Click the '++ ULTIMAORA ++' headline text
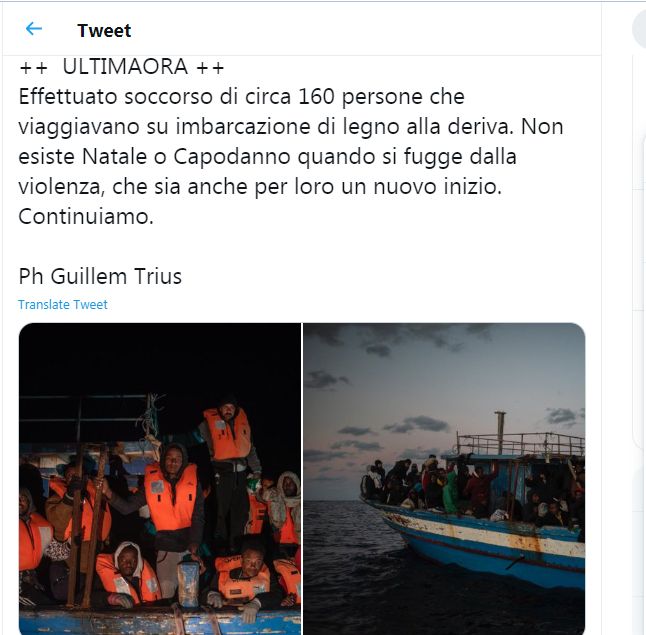Viewport: 646px width, 635px height. [122, 67]
